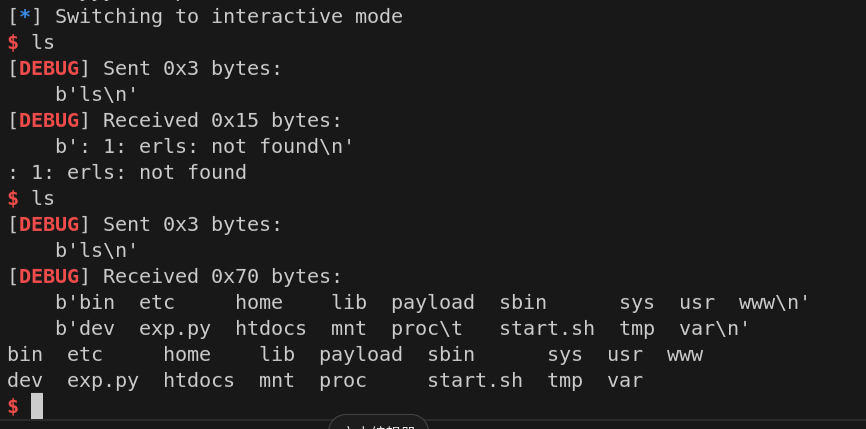Click "start.sh" in the bottom listing line
The image size is (866, 429).
tap(475, 380)
